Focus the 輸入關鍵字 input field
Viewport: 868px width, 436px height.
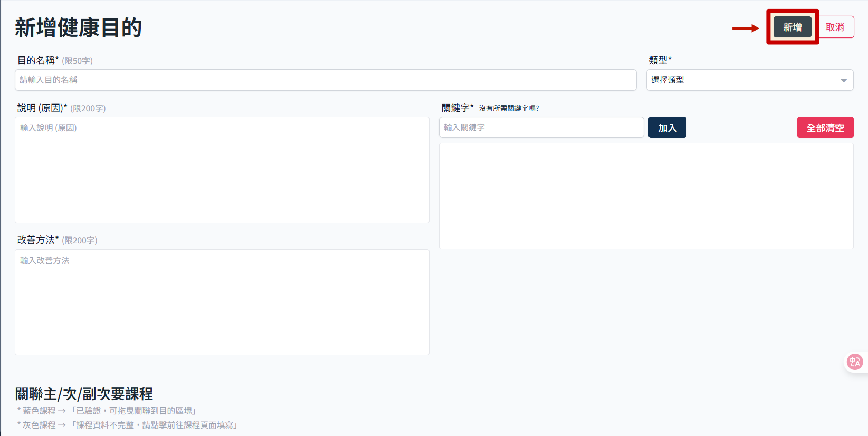(x=541, y=127)
